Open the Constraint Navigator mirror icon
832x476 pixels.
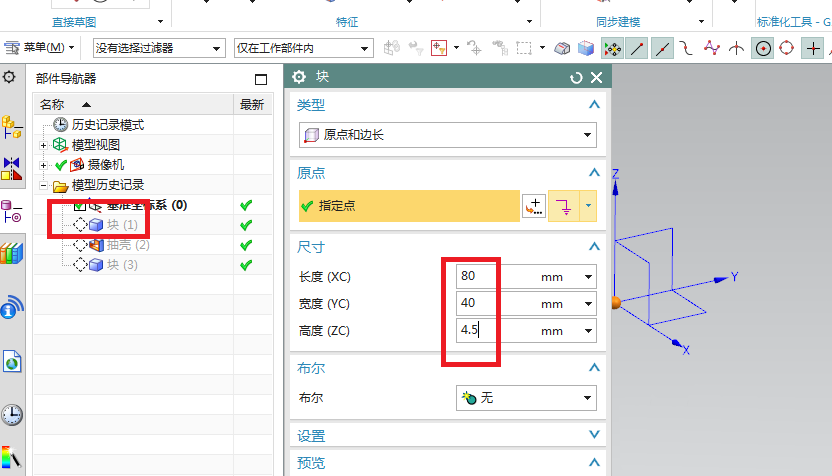[12, 169]
